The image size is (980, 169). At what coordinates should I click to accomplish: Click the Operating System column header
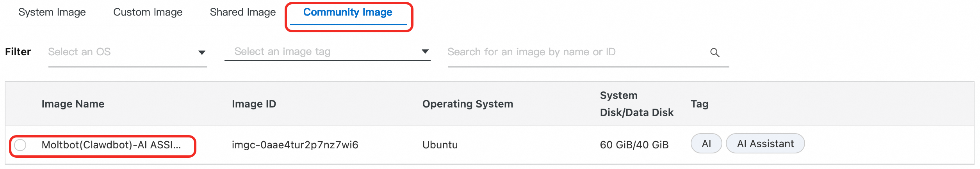click(467, 104)
